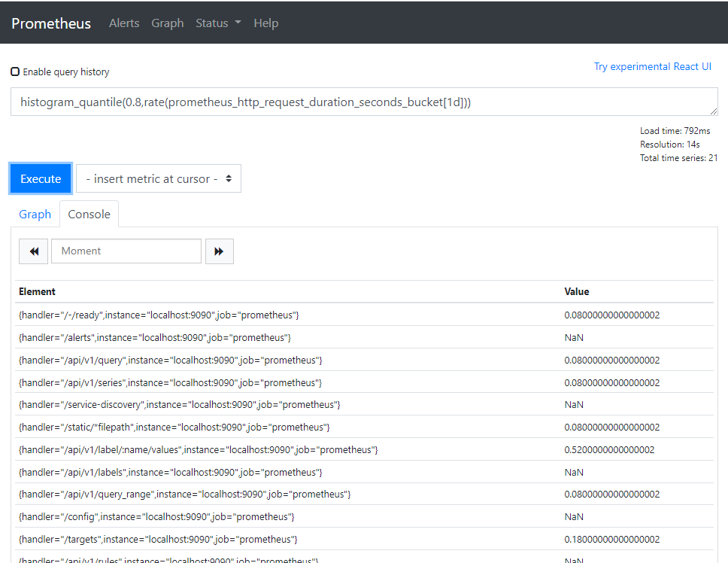Click the Element column header
This screenshot has height=563, width=728.
(37, 291)
